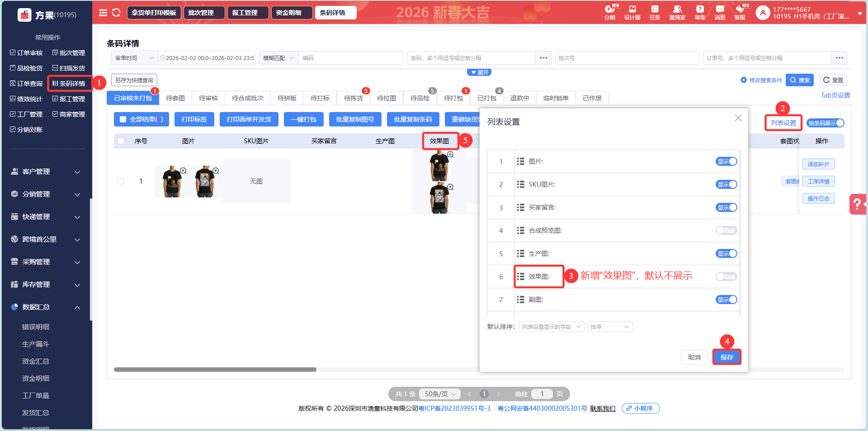This screenshot has width=868, height=431.
Task: Open the 审单时间 time type dropdown
Action: pyautogui.click(x=134, y=58)
